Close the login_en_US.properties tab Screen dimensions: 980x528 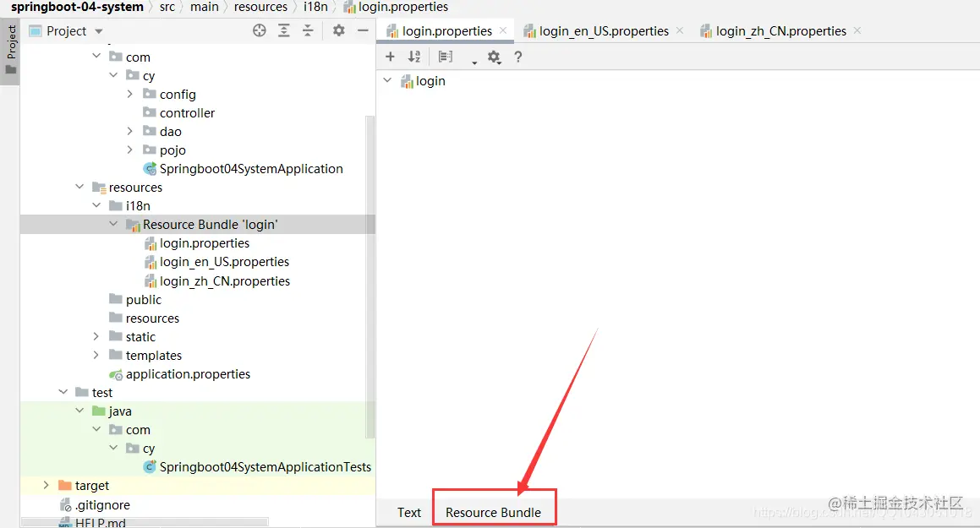(x=680, y=30)
